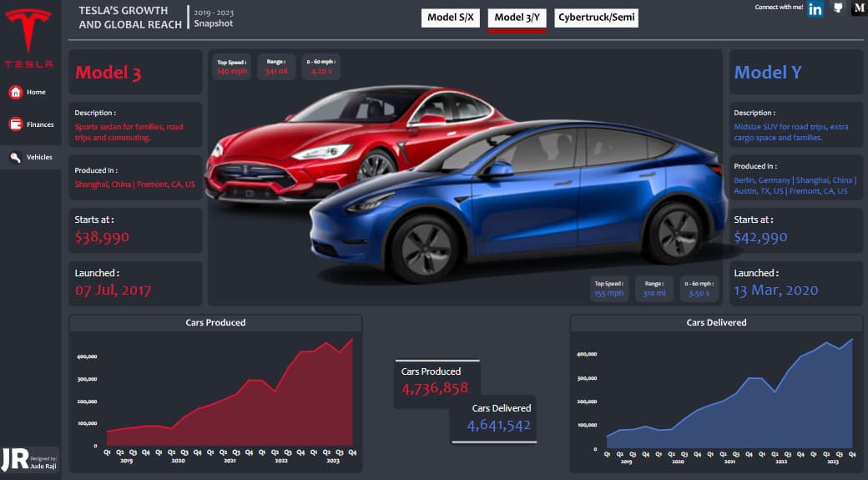This screenshot has width=868, height=480.
Task: Click Model 3 Top Speed 140 mph card
Action: [231, 67]
